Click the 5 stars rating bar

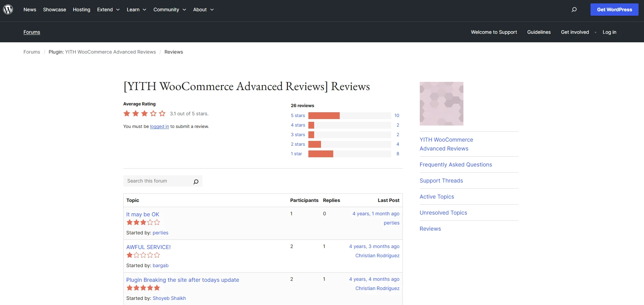tap(350, 116)
